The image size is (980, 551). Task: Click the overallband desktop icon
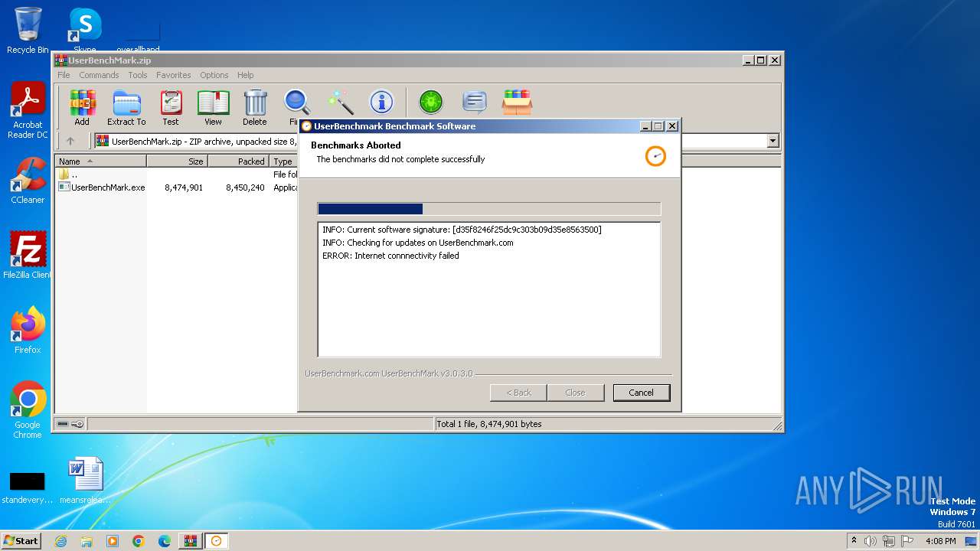[x=139, y=34]
